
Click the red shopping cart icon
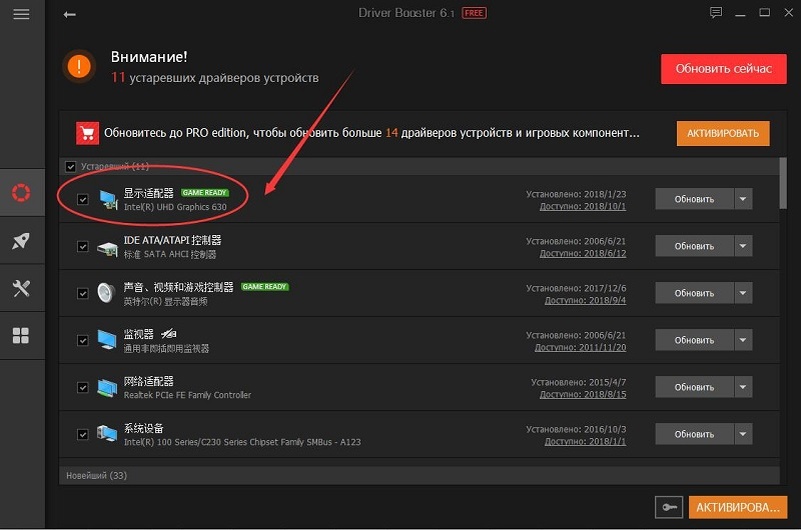(87, 133)
